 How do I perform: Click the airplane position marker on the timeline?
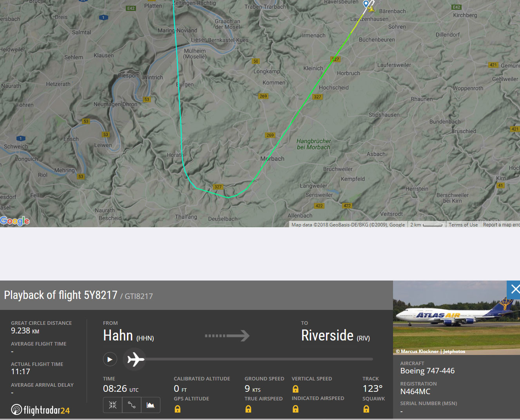click(x=135, y=359)
